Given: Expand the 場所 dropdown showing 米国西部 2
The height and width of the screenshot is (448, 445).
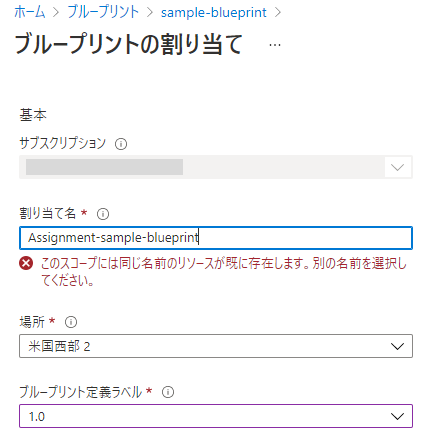Looking at the screenshot, I should click(216, 346).
